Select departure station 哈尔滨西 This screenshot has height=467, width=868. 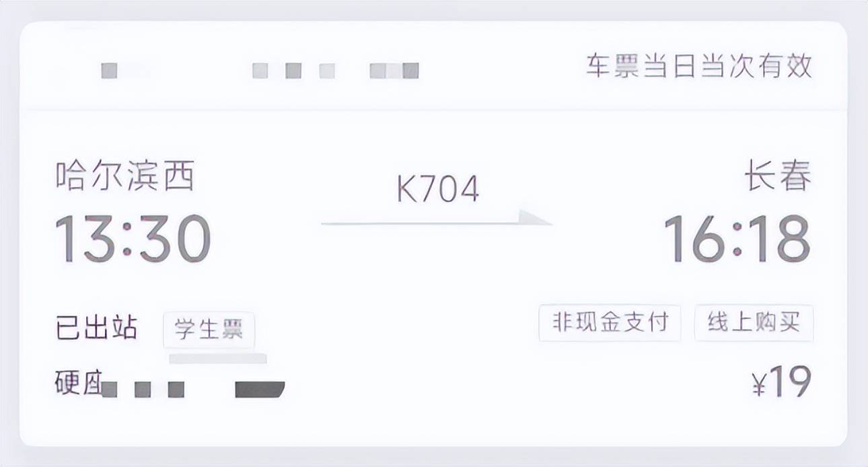coord(125,177)
